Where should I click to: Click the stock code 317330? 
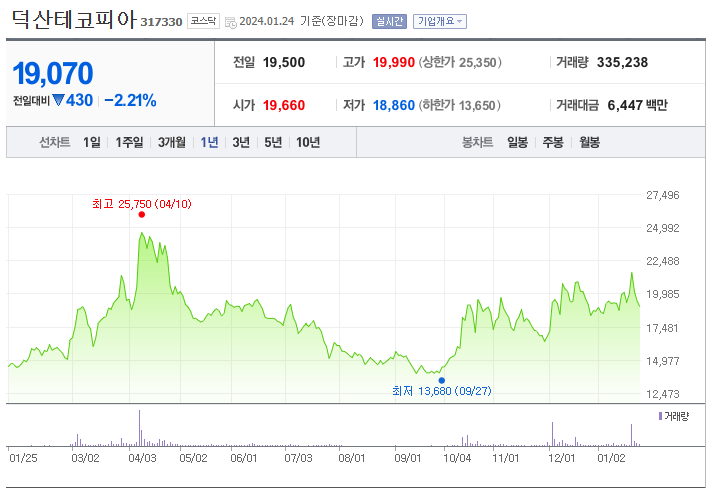[x=161, y=22]
